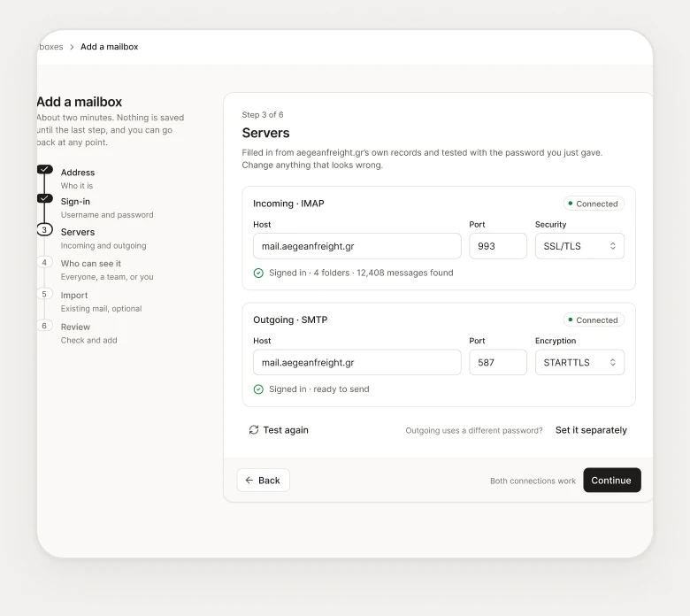This screenshot has width=690, height=616.
Task: Go to the Address step
Action: tap(78, 173)
